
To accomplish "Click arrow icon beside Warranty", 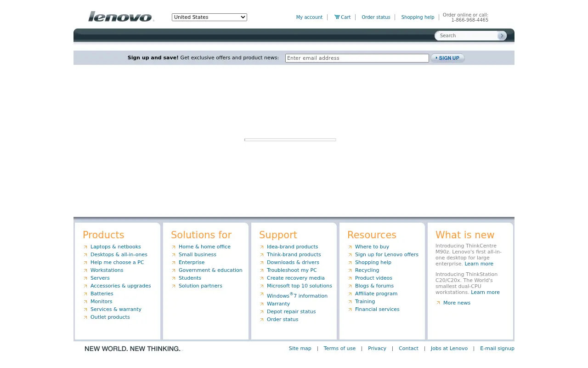I will pyautogui.click(x=262, y=304).
